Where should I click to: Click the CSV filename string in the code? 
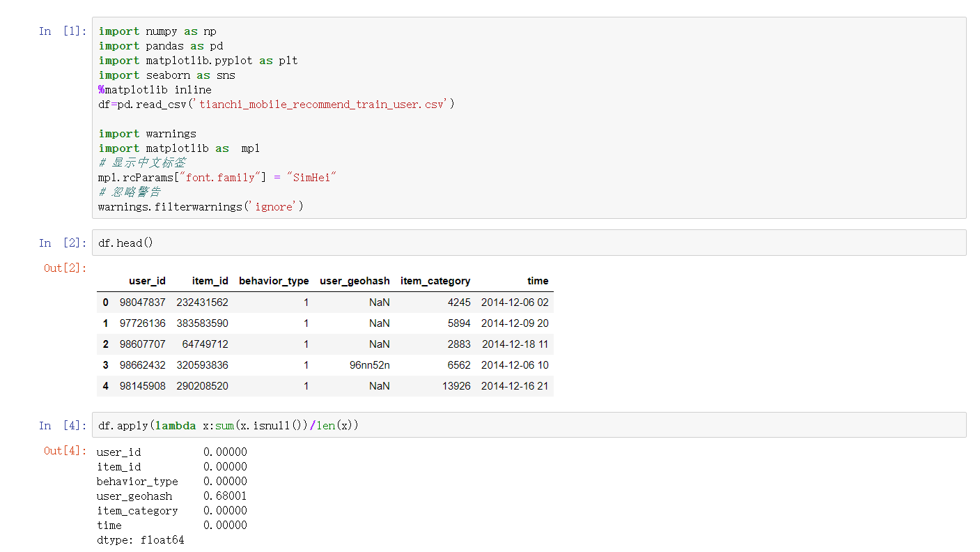tap(323, 105)
